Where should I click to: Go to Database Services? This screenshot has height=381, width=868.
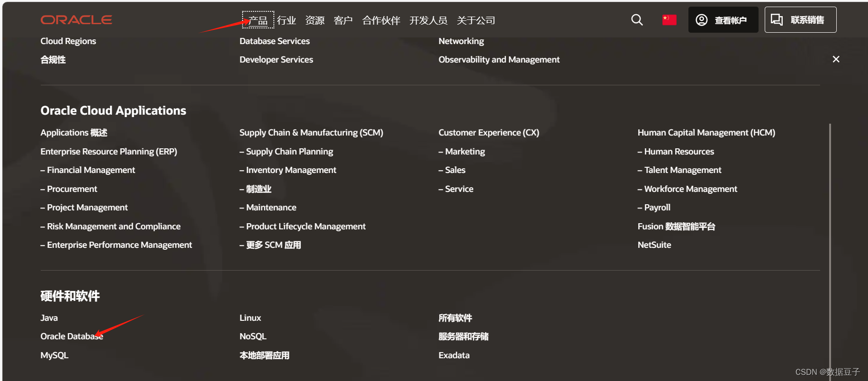(x=275, y=41)
